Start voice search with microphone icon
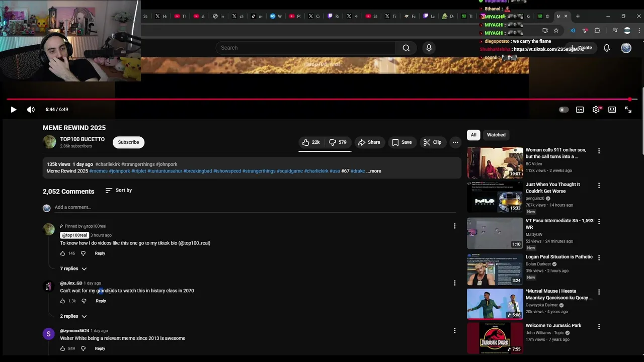 [429, 48]
